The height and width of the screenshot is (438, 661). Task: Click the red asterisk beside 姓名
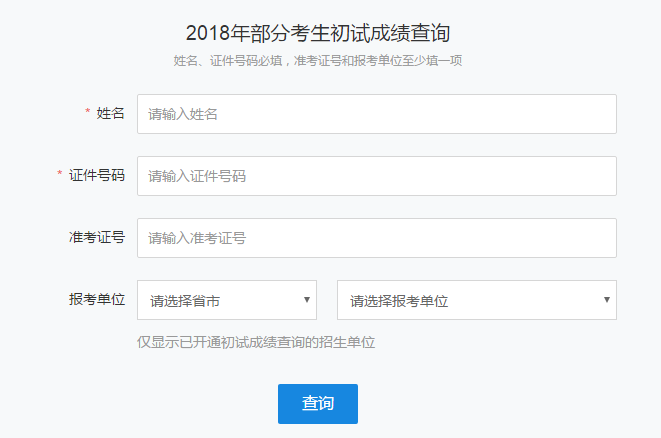pyautogui.click(x=88, y=112)
